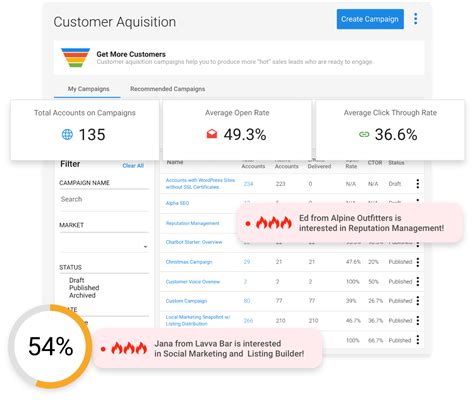Click red dot in Lavva Bar notification
Viewport: 474px width, 400px height.
(103, 349)
